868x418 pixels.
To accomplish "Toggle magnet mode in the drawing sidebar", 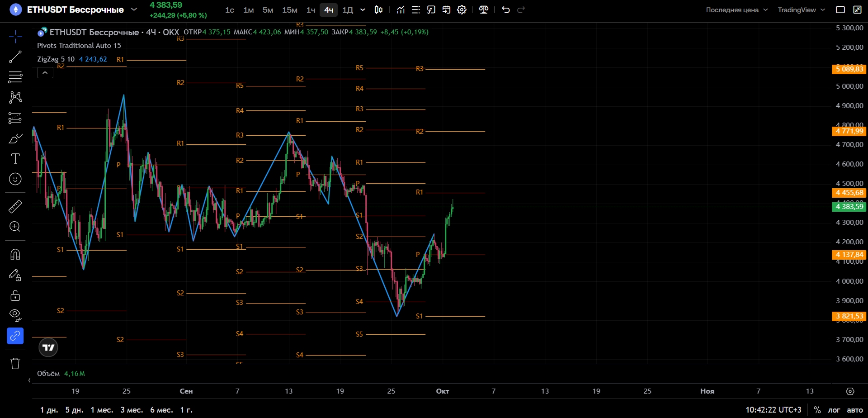I will 15,254.
